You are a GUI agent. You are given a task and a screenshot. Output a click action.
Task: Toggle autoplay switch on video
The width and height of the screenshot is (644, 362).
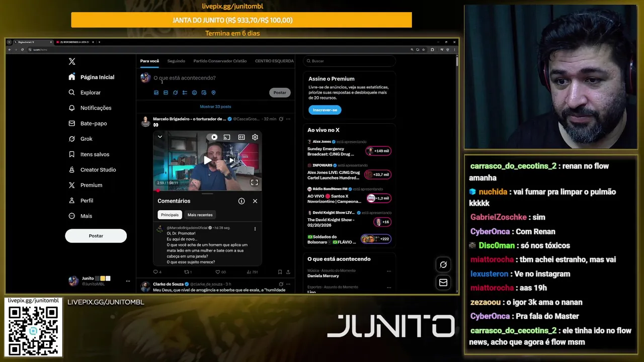tap(213, 137)
